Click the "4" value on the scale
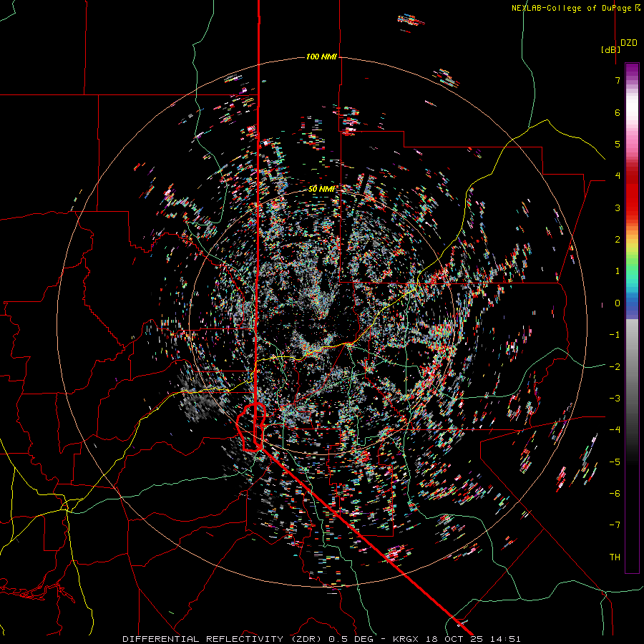Screen dimensions: 644x644 pos(618,176)
